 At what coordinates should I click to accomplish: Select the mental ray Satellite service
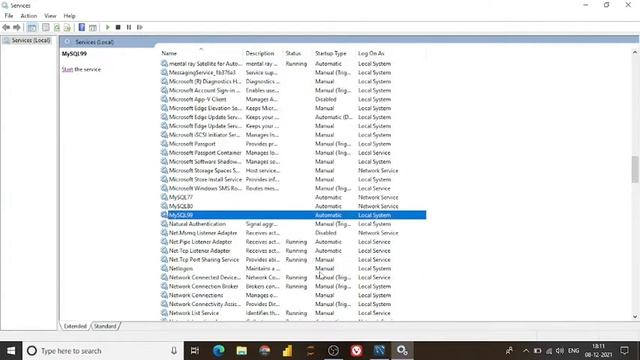[293, 64]
